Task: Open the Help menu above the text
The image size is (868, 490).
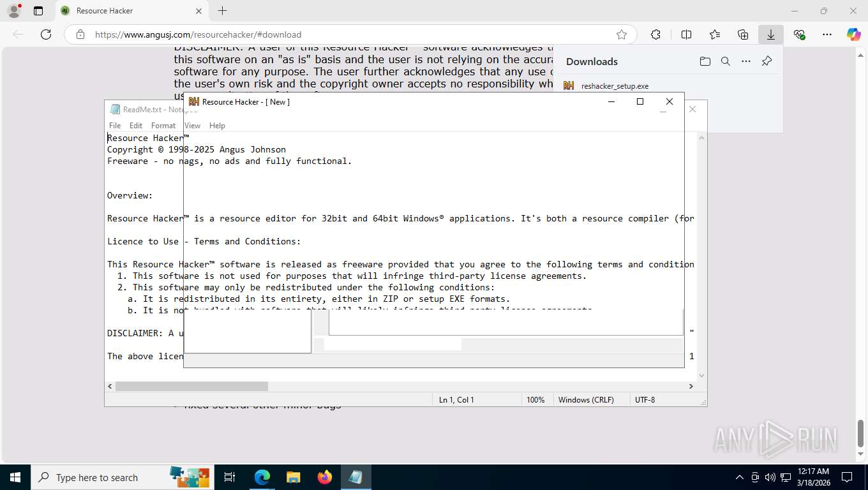Action: pos(217,126)
